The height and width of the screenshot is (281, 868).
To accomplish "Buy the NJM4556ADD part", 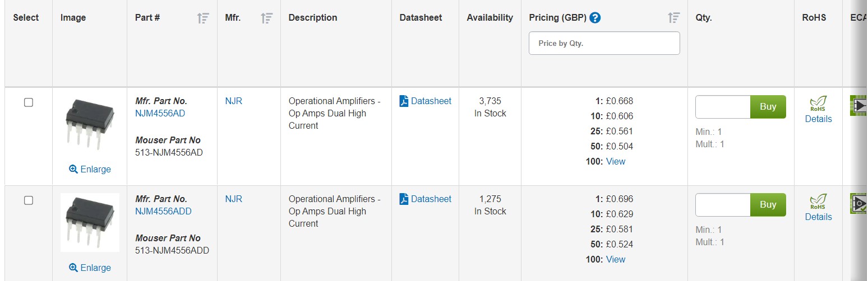I will (x=768, y=205).
